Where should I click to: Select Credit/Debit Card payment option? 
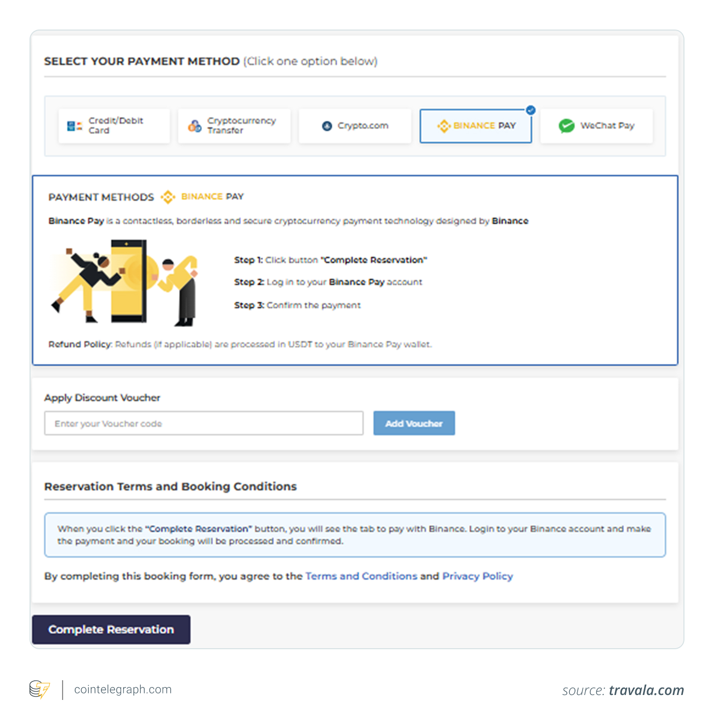pos(114,126)
